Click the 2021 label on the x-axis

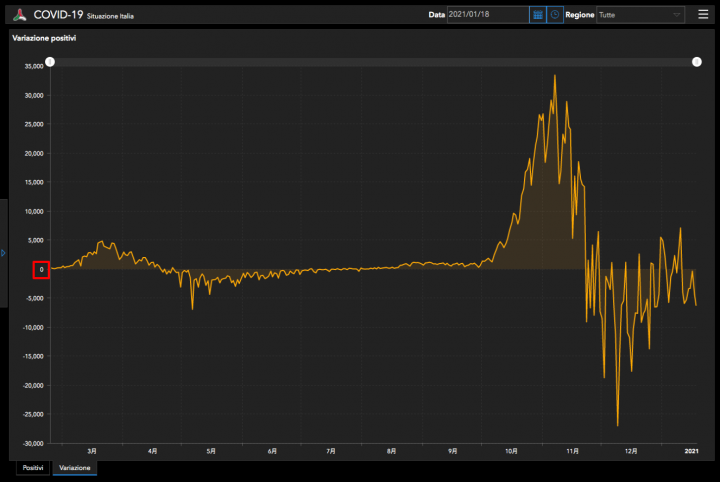pos(691,452)
